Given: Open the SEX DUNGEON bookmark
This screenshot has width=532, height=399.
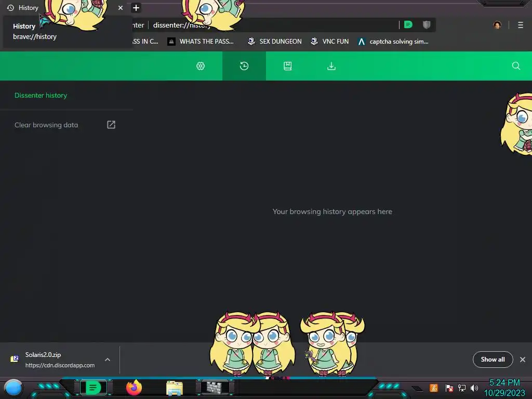Looking at the screenshot, I should (x=274, y=42).
